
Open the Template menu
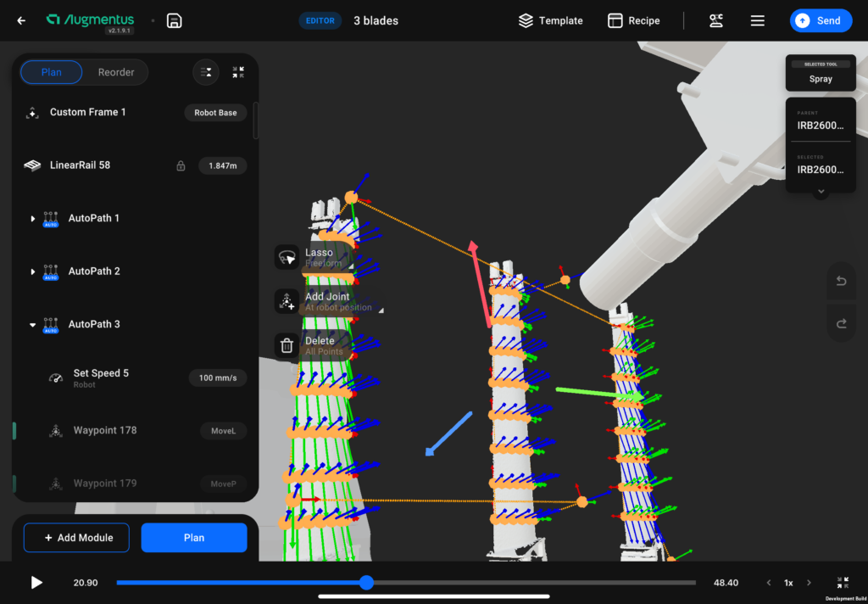[x=550, y=21]
